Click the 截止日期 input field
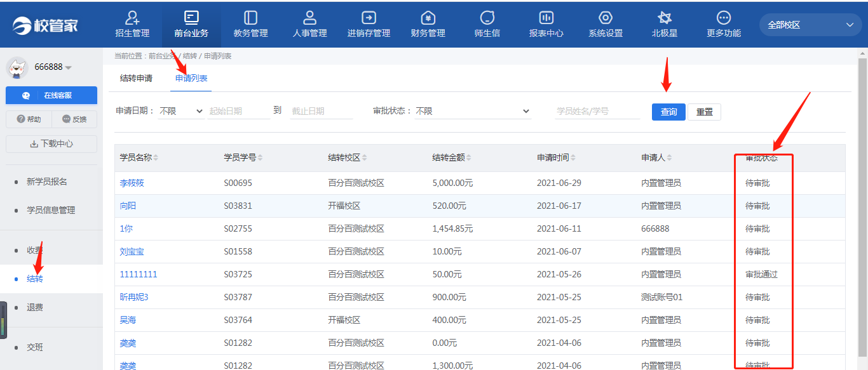Viewport: 868px width, 370px height. coord(322,111)
